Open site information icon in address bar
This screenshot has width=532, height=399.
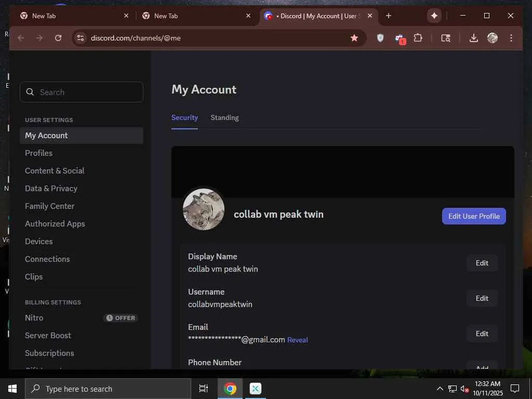click(x=81, y=38)
